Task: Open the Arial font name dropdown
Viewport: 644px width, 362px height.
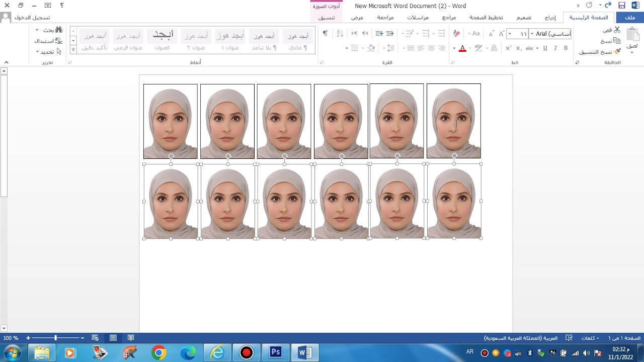Action: click(x=532, y=34)
